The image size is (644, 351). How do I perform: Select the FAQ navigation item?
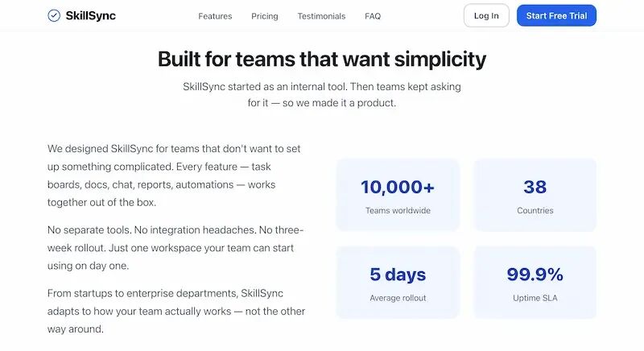tap(373, 16)
